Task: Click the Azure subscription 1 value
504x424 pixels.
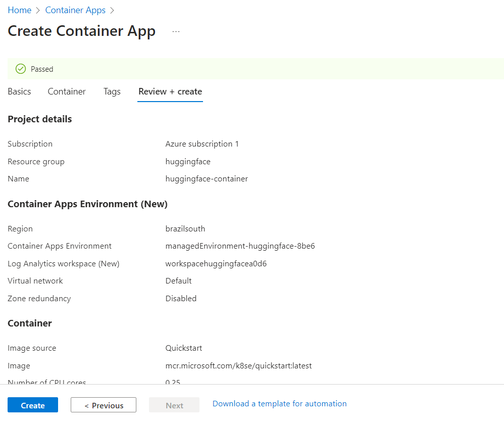Action: click(x=202, y=144)
